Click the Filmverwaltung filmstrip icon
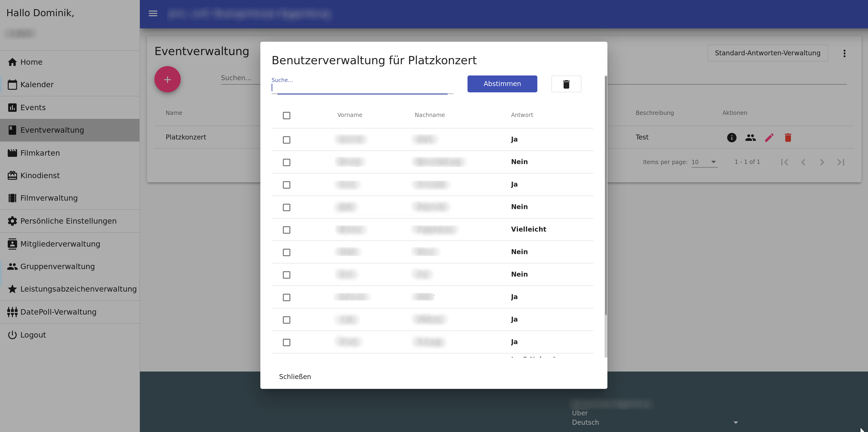868x432 pixels. [x=12, y=198]
